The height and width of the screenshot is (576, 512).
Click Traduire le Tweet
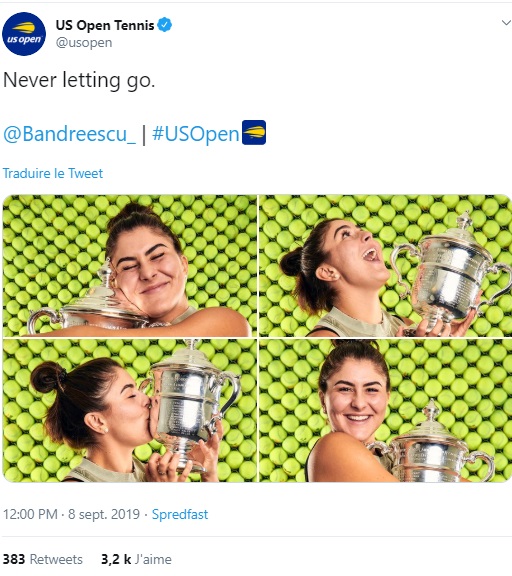pos(53,173)
